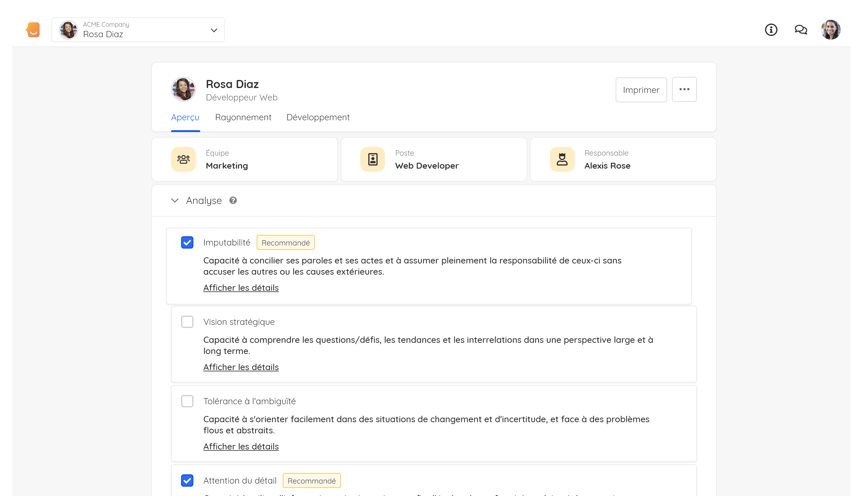Click the Tolérance à l'ambiguïté label
The width and height of the screenshot is (868, 496).
pos(249,401)
